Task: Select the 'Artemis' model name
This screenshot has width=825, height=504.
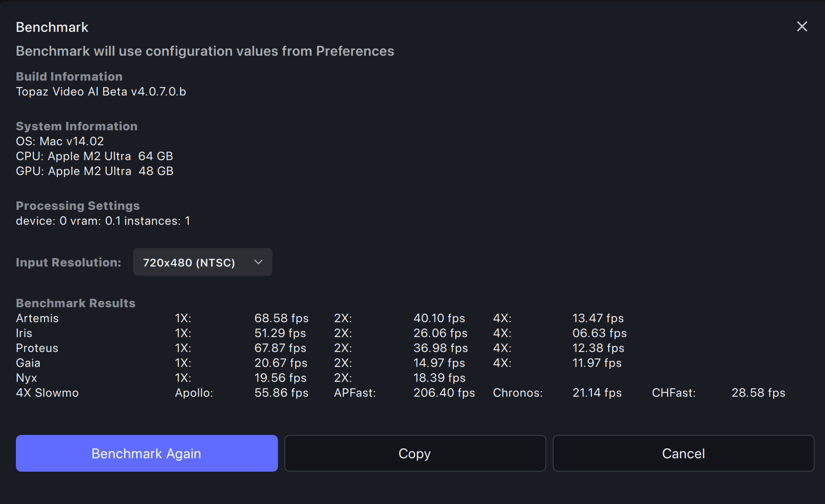Action: coord(37,318)
